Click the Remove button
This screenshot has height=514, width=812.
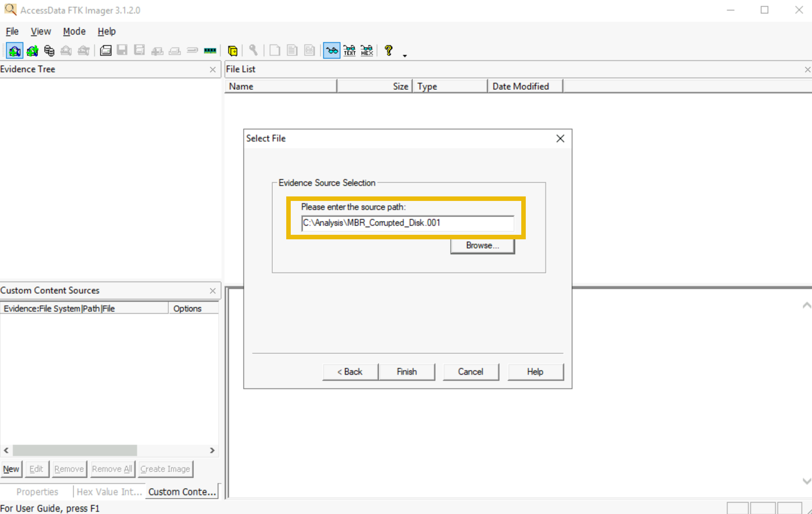pos(69,469)
